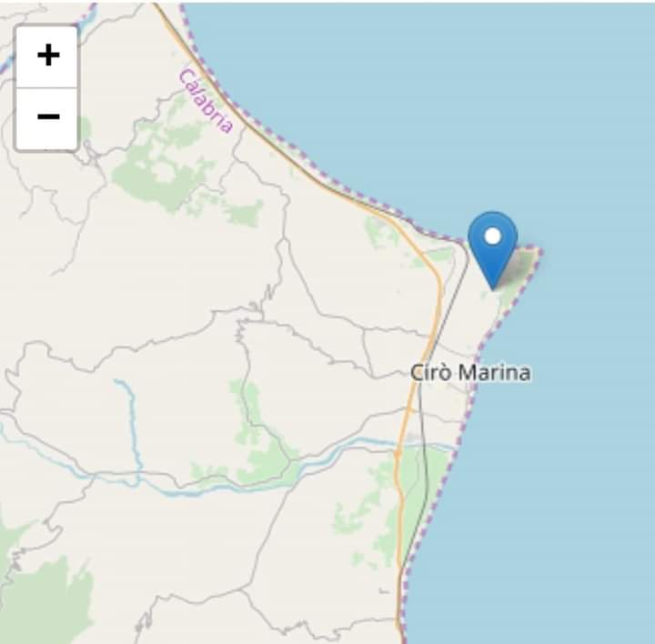The width and height of the screenshot is (655, 644).
Task: Click the large green woodland under the Calabria label
Action: click(167, 167)
